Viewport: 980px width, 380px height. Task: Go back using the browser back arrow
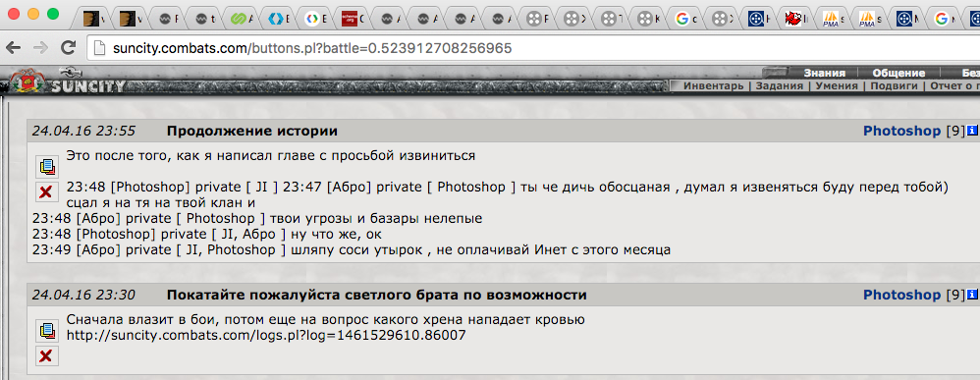(x=13, y=47)
